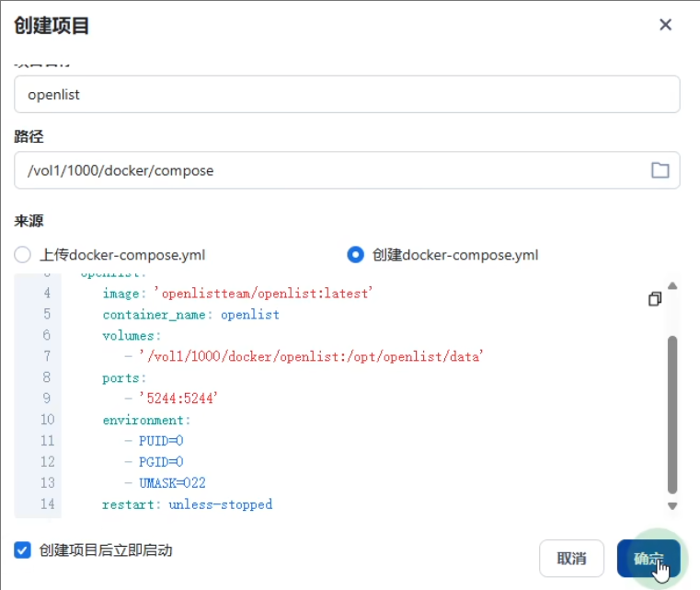Click the PGID=0 line

point(161,461)
